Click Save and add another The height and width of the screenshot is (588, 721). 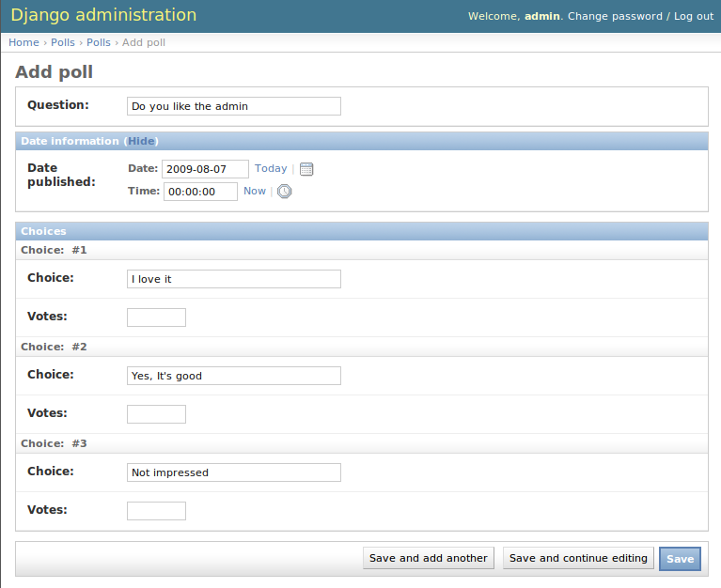pos(429,558)
